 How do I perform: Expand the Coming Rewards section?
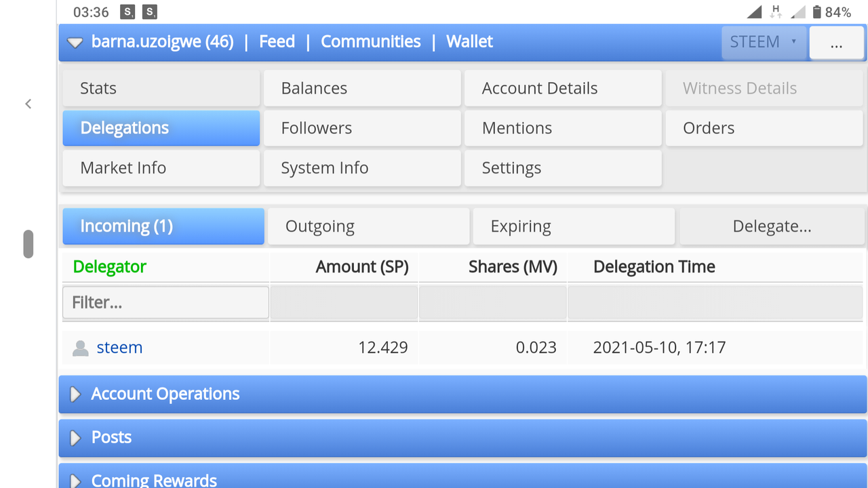(462, 476)
